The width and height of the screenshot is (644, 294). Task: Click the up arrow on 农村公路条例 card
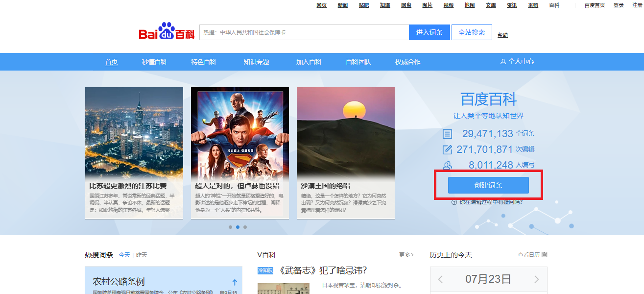pyautogui.click(x=235, y=282)
